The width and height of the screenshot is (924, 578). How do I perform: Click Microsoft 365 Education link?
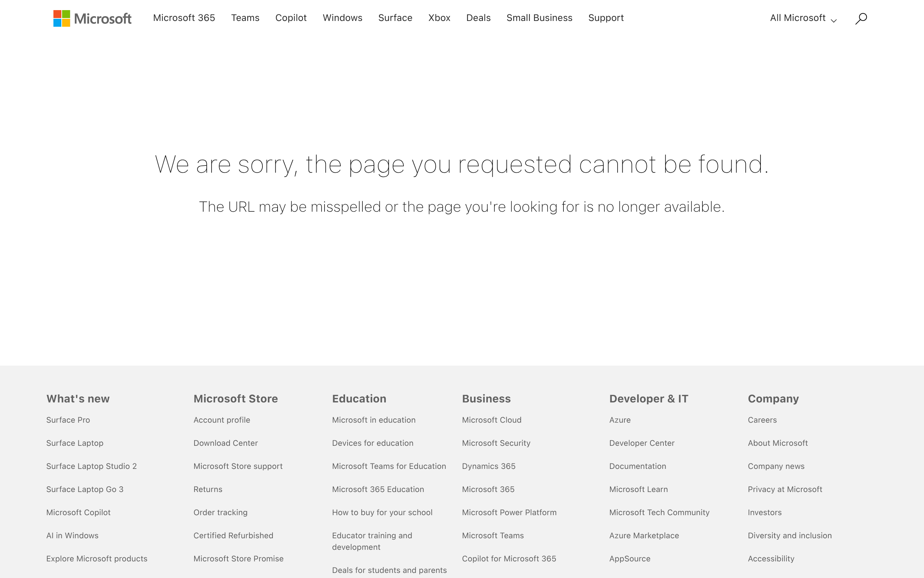(378, 489)
